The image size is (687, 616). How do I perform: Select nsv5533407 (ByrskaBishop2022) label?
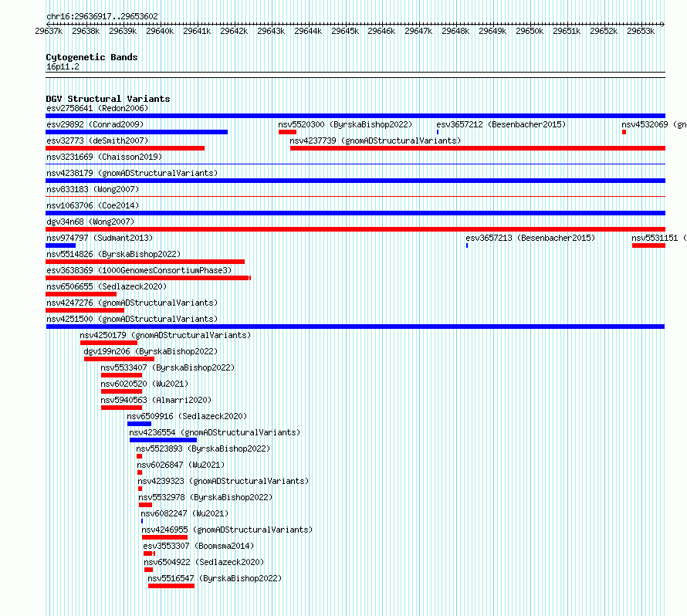[x=168, y=367]
